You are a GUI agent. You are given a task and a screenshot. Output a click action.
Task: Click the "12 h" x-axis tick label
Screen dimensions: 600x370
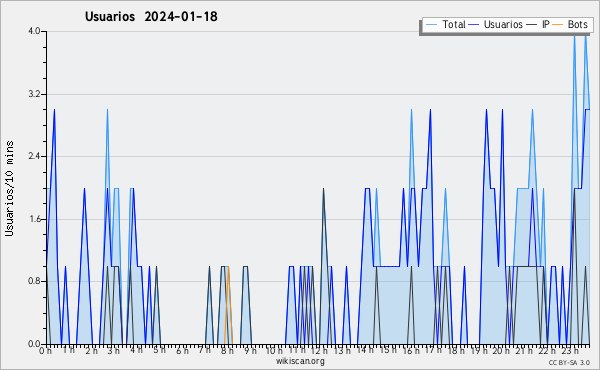pos(319,351)
